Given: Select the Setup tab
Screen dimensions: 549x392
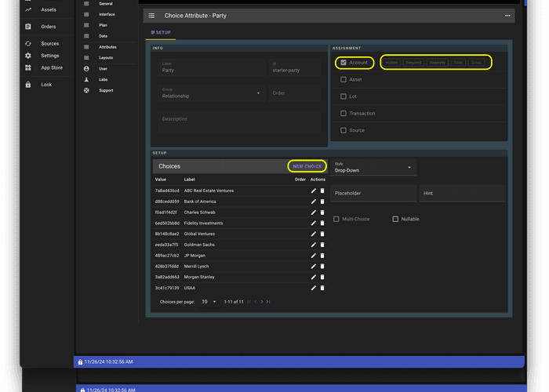Looking at the screenshot, I should tap(160, 33).
